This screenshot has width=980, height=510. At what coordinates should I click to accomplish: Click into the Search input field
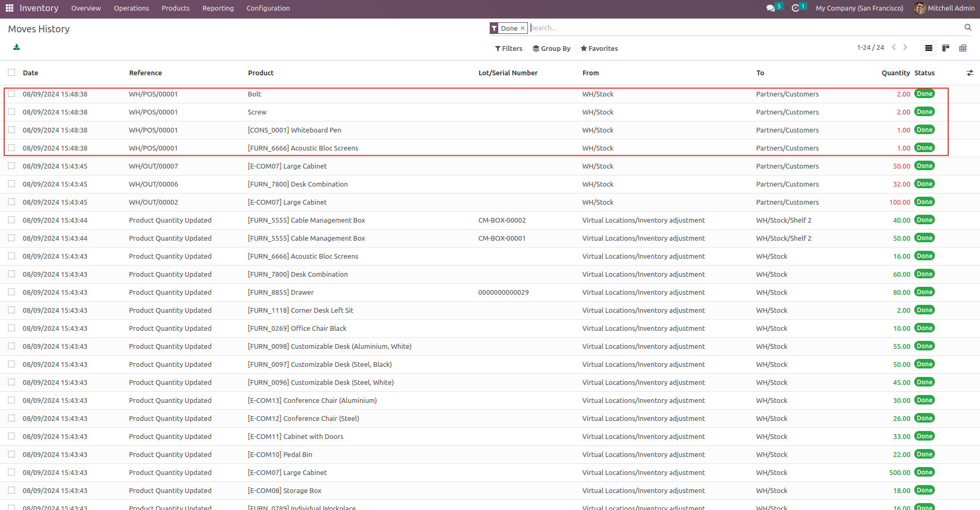pos(743,28)
